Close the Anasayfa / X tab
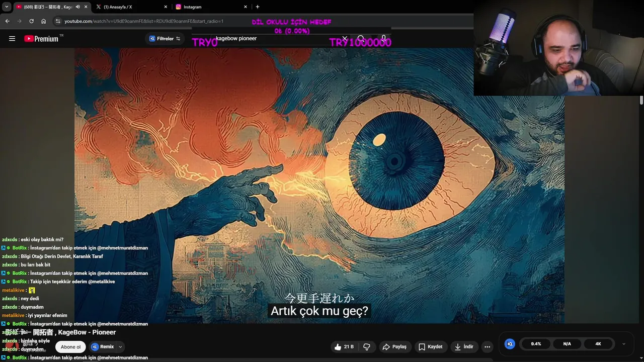Screen dimensions: 644x362 tap(166, 7)
